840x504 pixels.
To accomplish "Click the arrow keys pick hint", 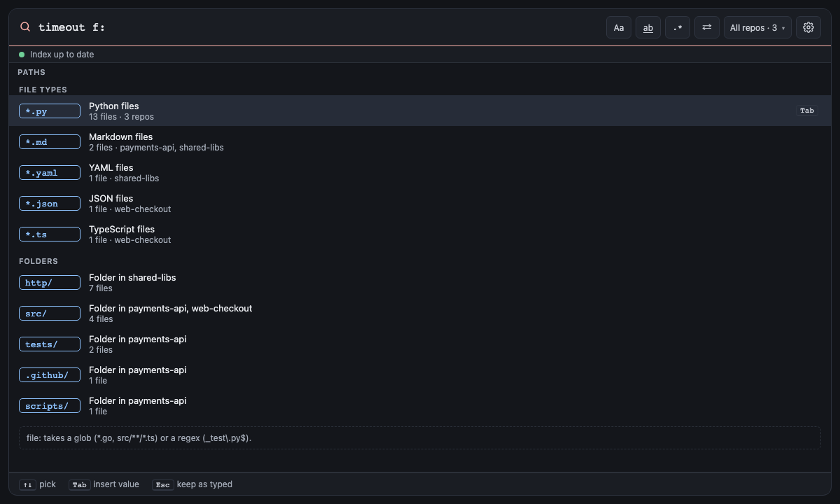I will pyautogui.click(x=38, y=484).
